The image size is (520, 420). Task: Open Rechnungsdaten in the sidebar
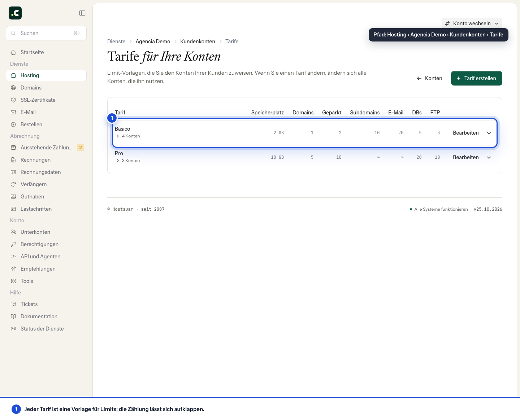[x=46, y=172]
